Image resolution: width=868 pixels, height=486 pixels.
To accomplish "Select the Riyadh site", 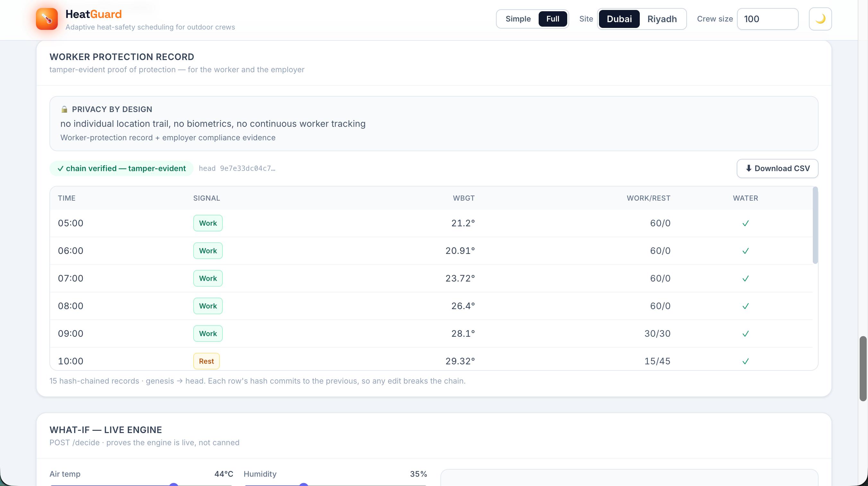I will [662, 19].
